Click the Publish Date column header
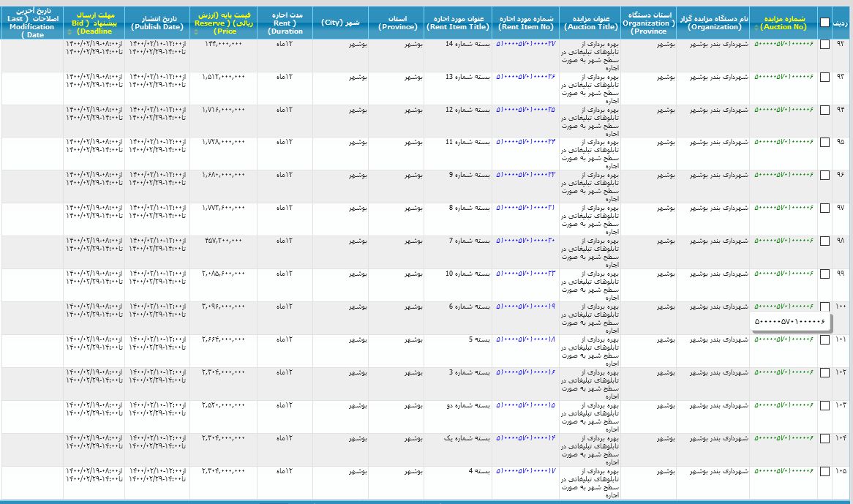Image resolution: width=853 pixels, height=504 pixels. [157, 23]
